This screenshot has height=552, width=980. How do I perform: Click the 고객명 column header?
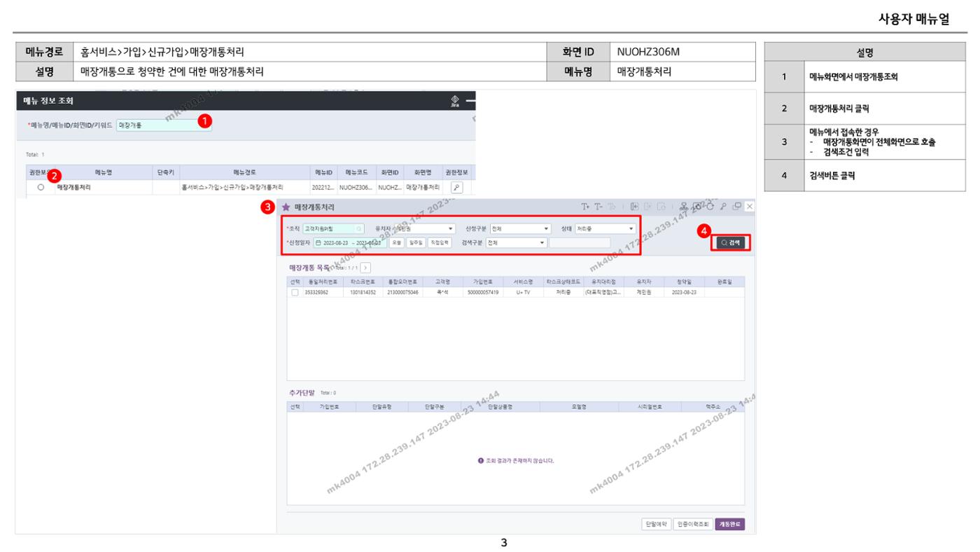click(442, 281)
